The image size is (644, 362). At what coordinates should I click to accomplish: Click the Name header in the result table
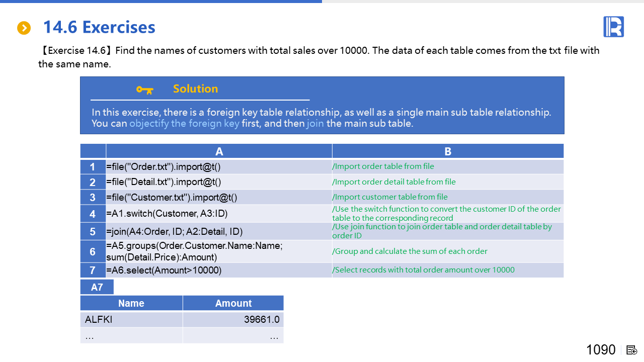point(131,303)
